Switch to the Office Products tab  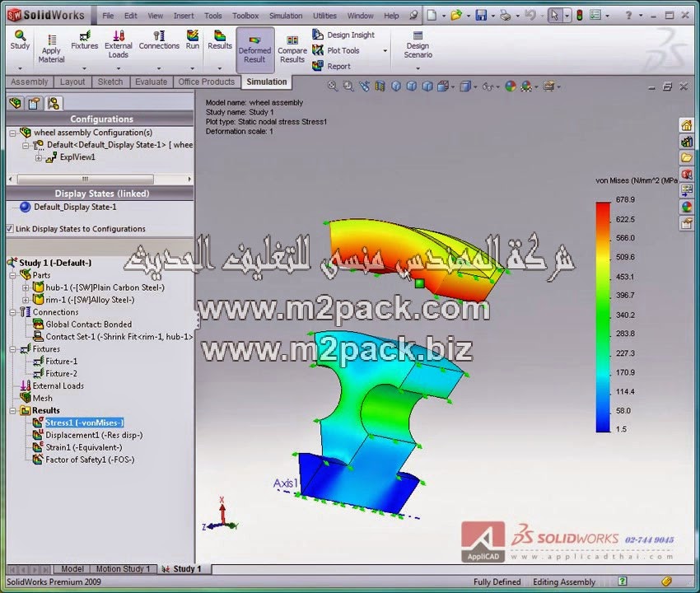[x=206, y=82]
